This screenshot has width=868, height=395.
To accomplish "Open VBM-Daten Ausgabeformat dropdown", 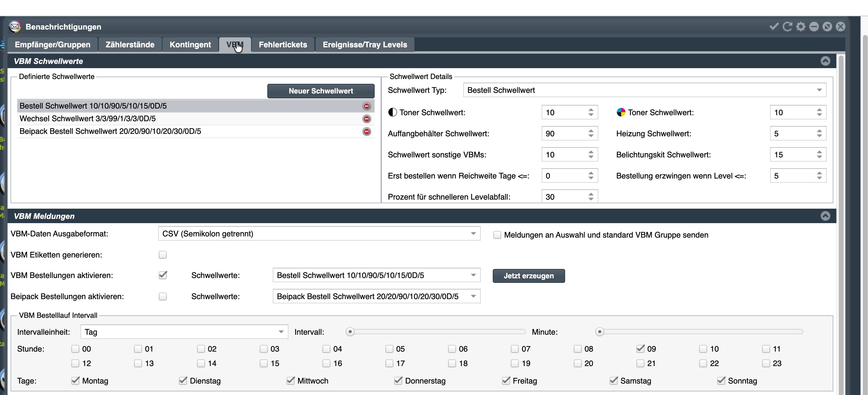I will click(319, 234).
